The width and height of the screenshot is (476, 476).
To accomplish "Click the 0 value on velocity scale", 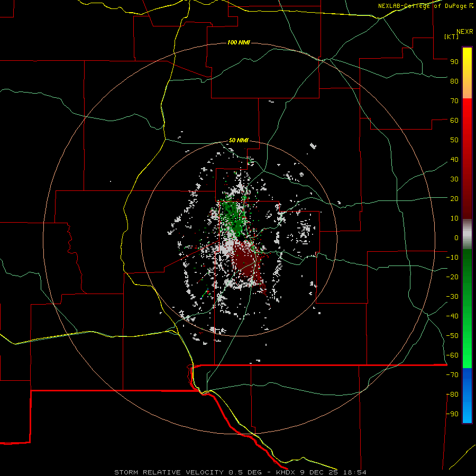I will pos(456,237).
